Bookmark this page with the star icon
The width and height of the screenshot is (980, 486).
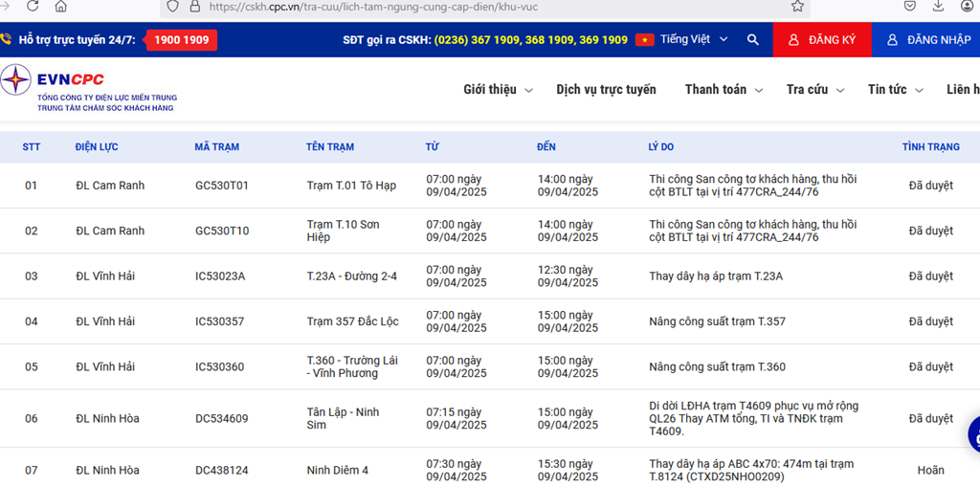point(797,6)
